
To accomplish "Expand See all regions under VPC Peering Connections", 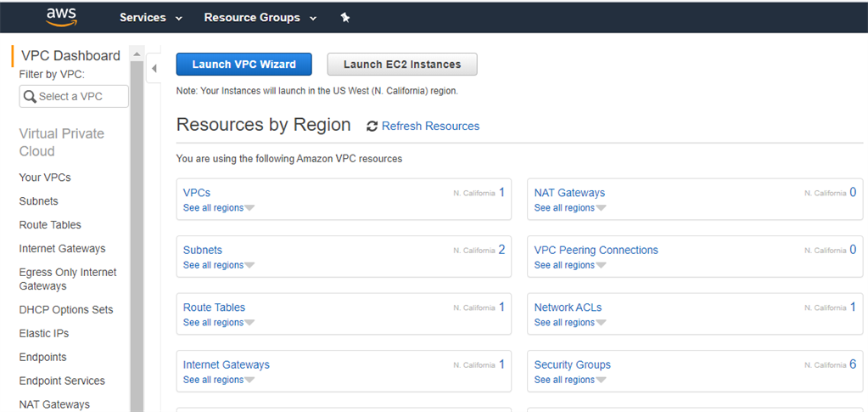I will pos(570,265).
